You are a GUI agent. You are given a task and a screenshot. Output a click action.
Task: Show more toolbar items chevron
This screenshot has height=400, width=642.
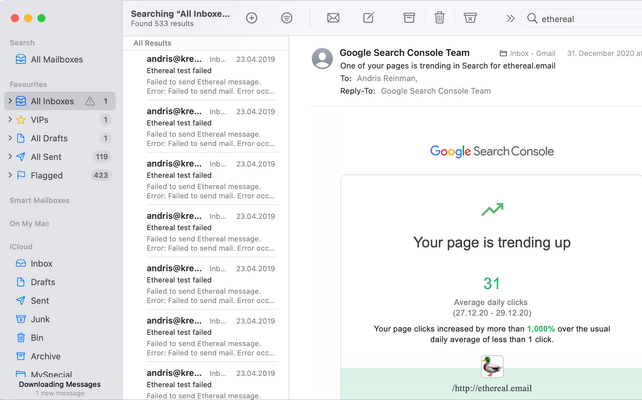(510, 18)
